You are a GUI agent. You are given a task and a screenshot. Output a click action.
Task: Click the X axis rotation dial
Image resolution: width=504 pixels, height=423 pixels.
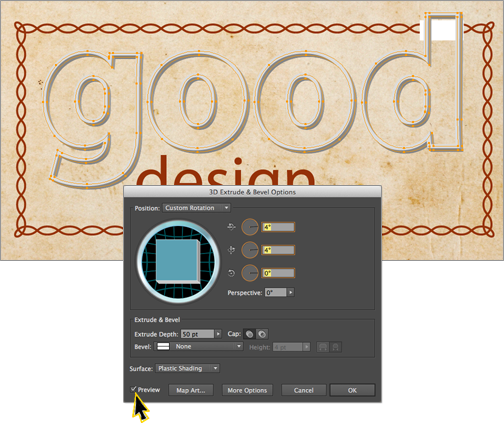[250, 227]
